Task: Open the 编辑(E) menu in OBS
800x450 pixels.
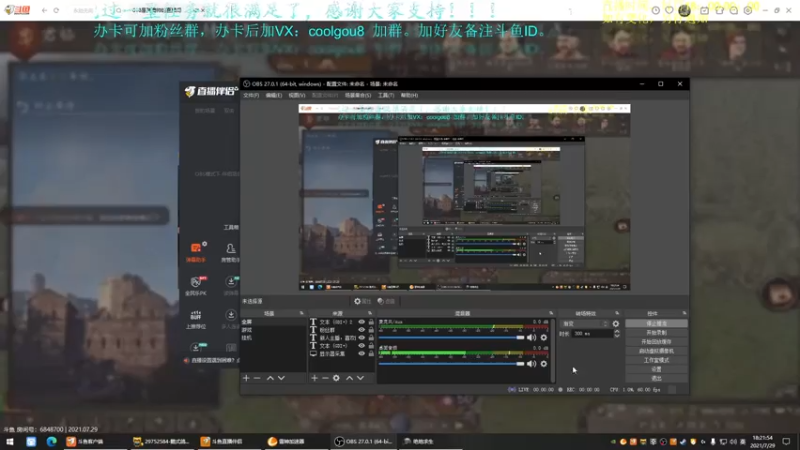Action: click(273, 95)
